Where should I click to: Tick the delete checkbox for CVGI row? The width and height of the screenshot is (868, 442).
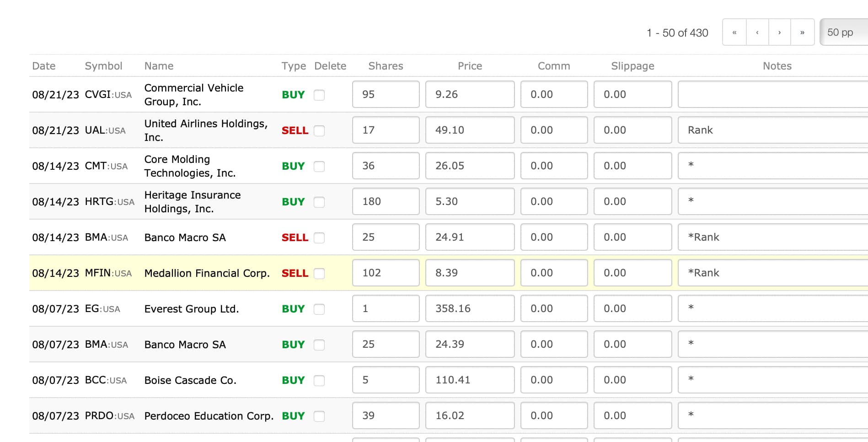point(319,95)
